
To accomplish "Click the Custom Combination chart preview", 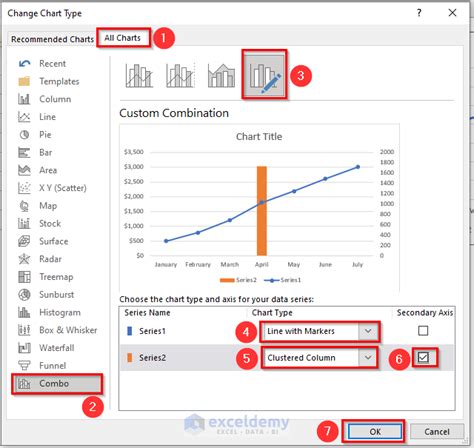I will coord(259,208).
